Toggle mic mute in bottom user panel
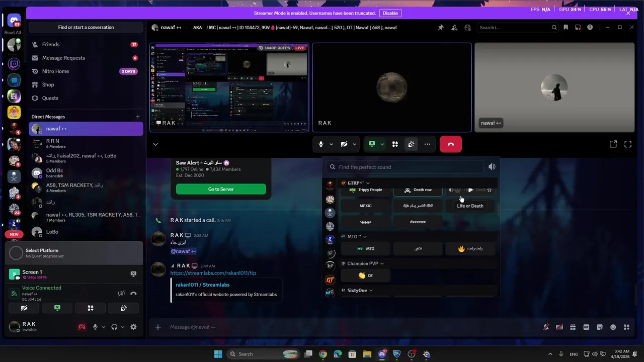 pos(95,327)
